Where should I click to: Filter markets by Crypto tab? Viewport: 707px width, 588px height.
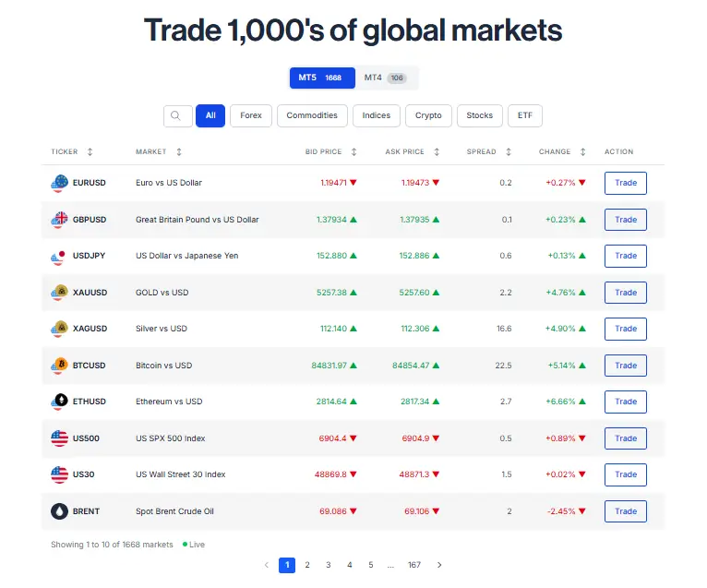click(x=428, y=115)
